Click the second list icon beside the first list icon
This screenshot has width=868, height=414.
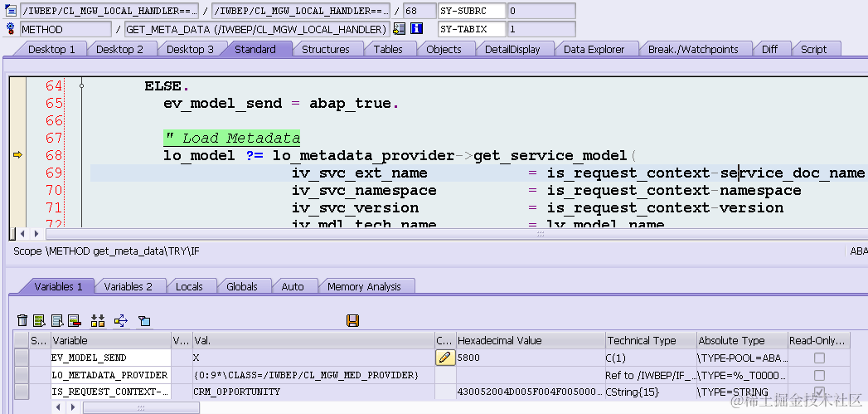click(57, 320)
